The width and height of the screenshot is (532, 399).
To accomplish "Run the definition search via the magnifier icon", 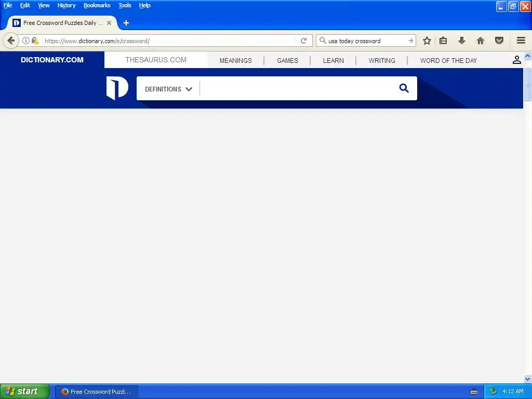I will click(404, 88).
